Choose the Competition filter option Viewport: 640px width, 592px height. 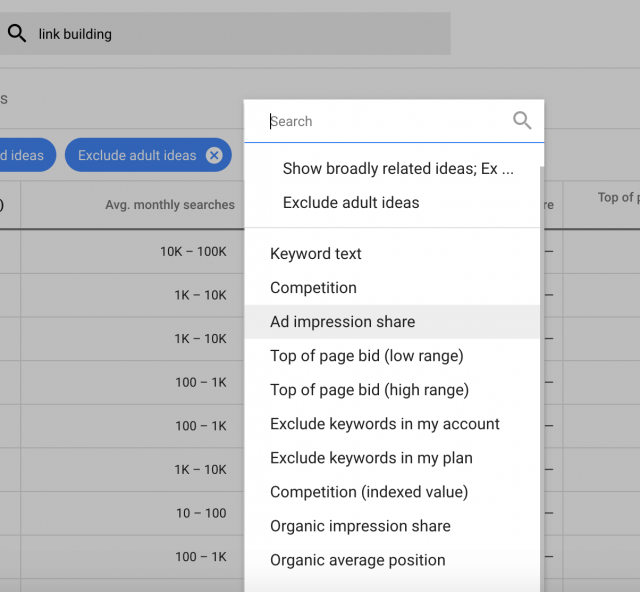[x=313, y=288]
